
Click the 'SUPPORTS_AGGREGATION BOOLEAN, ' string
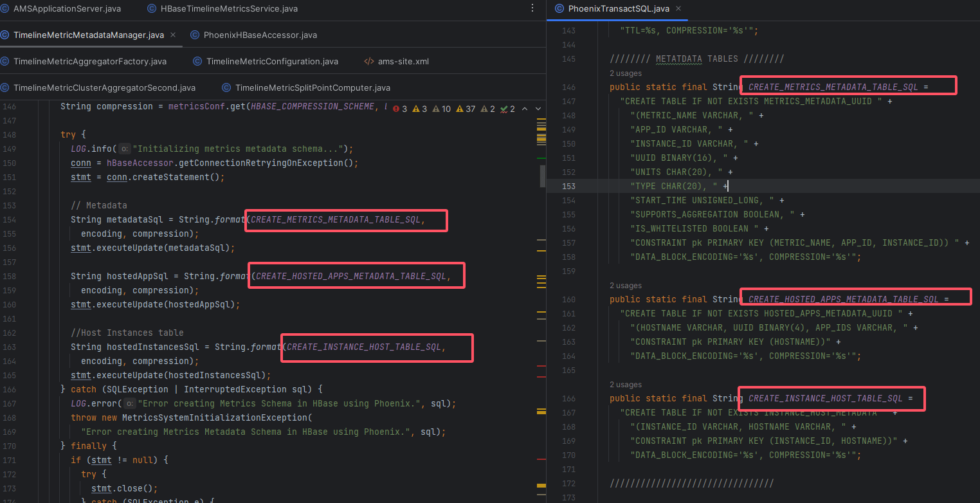[712, 214]
